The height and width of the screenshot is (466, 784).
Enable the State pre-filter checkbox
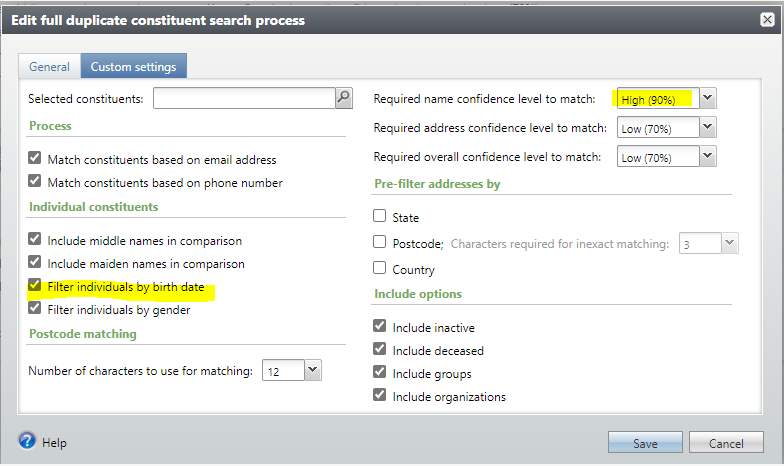[x=380, y=216]
